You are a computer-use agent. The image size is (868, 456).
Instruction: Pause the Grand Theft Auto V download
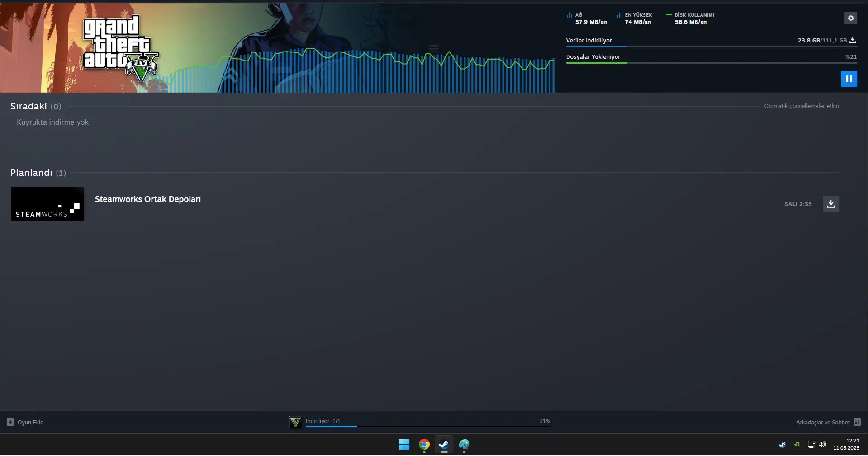tap(849, 79)
